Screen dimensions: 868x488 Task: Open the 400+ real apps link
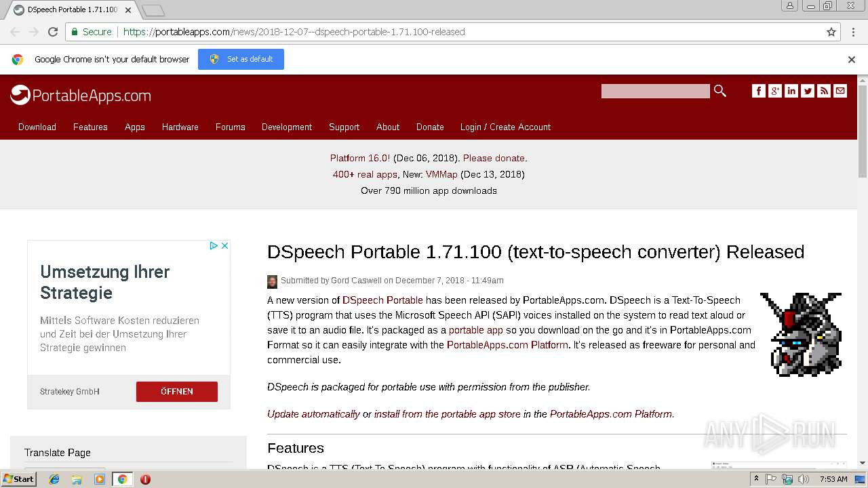point(365,174)
